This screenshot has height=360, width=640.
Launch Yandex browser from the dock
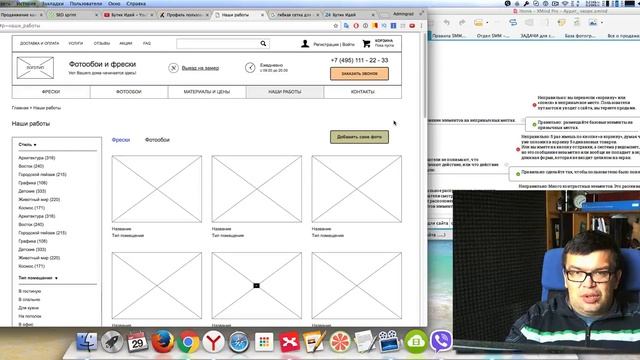tap(213, 342)
